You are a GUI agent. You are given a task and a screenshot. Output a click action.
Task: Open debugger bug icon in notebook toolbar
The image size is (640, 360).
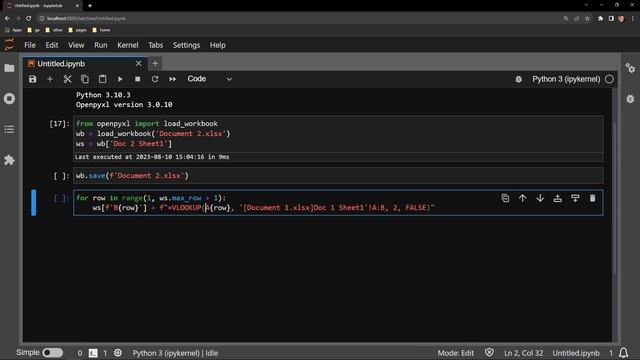(x=518, y=80)
